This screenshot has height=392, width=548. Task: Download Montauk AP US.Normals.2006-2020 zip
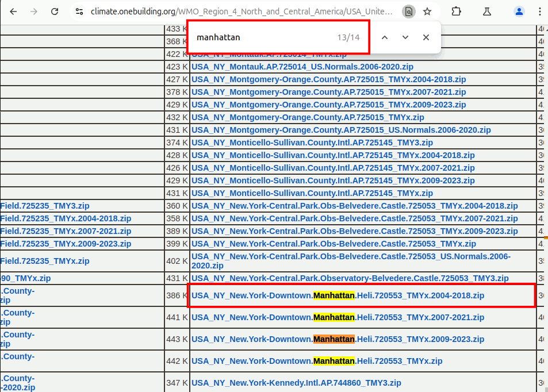point(302,67)
